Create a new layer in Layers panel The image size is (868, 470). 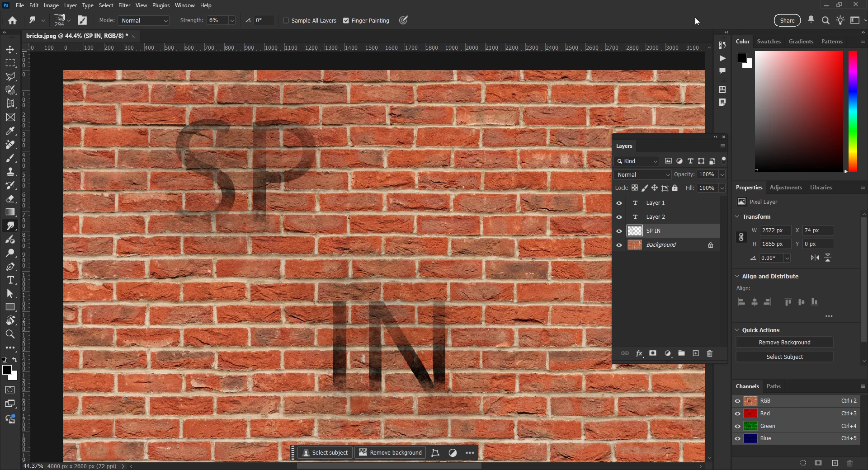click(696, 353)
